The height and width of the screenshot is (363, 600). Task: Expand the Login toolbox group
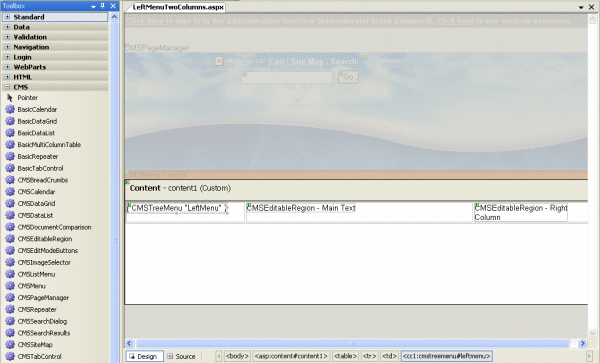pyautogui.click(x=7, y=57)
